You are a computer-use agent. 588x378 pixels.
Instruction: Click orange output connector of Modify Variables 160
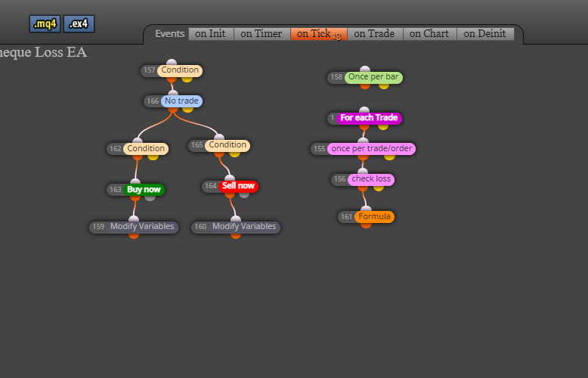coord(236,236)
